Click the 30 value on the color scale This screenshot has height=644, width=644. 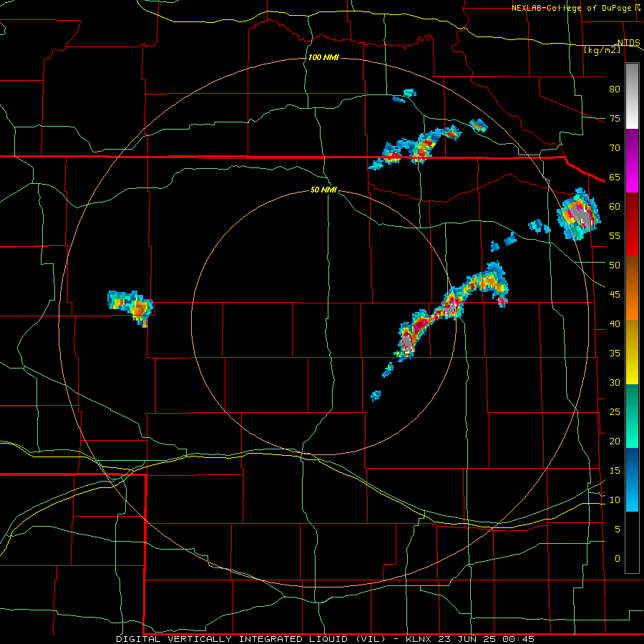615,382
